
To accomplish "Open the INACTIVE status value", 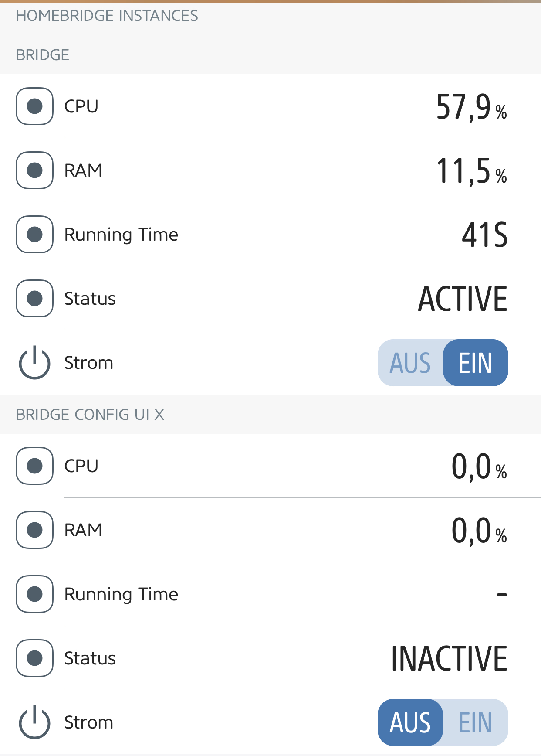I will click(x=449, y=658).
